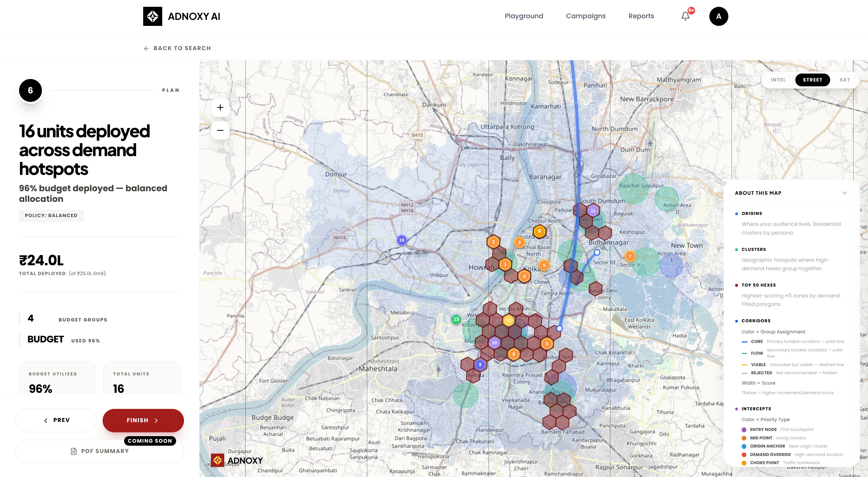Click the Adnoxy AI logo icon
The height and width of the screenshot is (477, 868).
point(152,16)
